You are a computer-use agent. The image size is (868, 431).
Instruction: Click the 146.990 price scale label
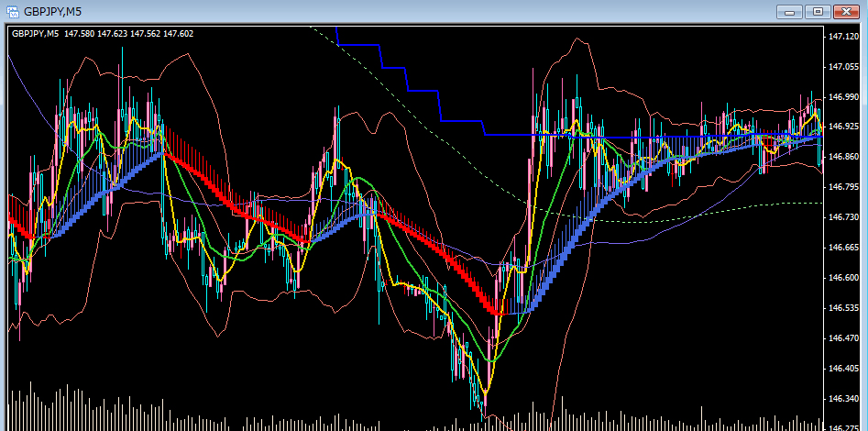843,97
